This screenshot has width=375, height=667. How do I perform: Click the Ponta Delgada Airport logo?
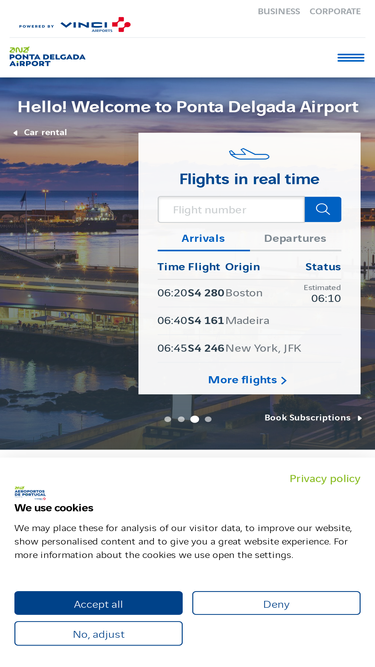(47, 57)
